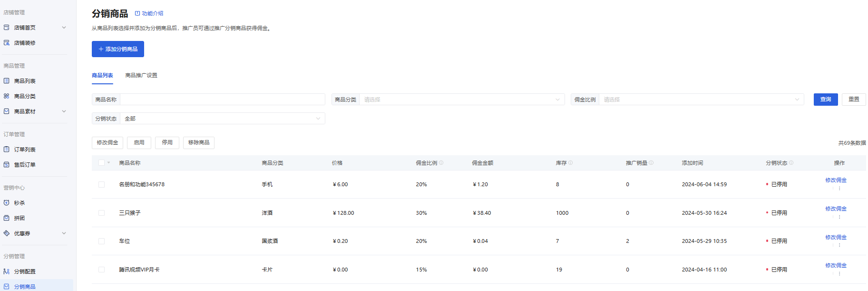Toggle the select-all header checkbox
The image size is (868, 291).
[x=101, y=163]
